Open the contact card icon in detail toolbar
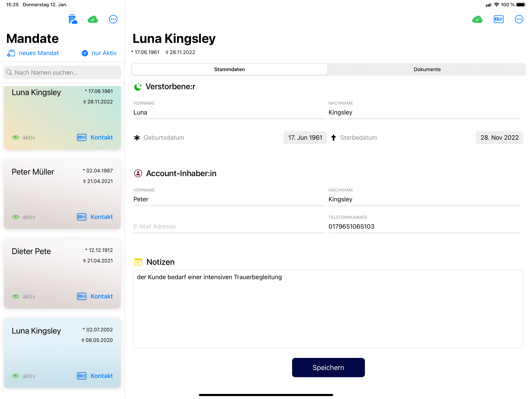Image resolution: width=532 pixels, height=399 pixels. click(x=499, y=19)
